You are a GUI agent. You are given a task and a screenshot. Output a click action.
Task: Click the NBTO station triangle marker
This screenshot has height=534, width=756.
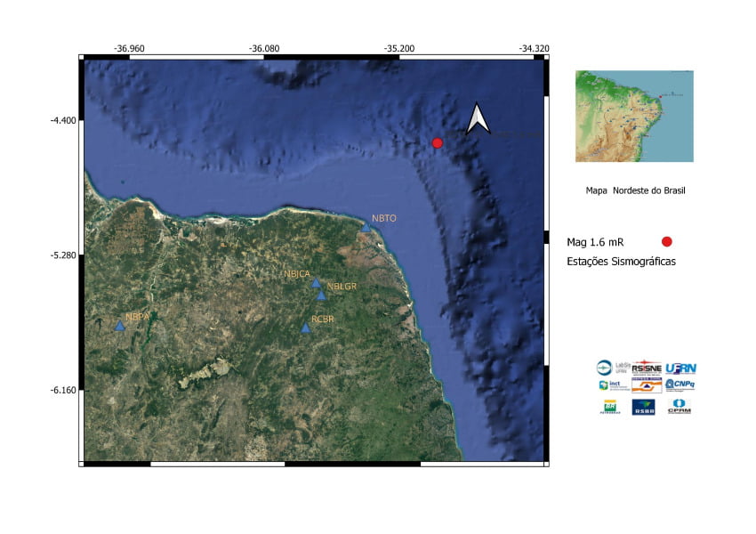pyautogui.click(x=366, y=228)
